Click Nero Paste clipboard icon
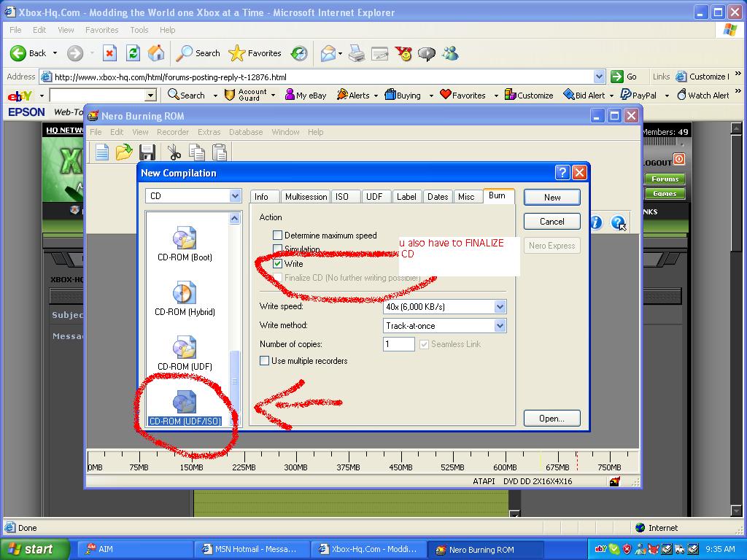747x560 pixels. click(x=219, y=152)
